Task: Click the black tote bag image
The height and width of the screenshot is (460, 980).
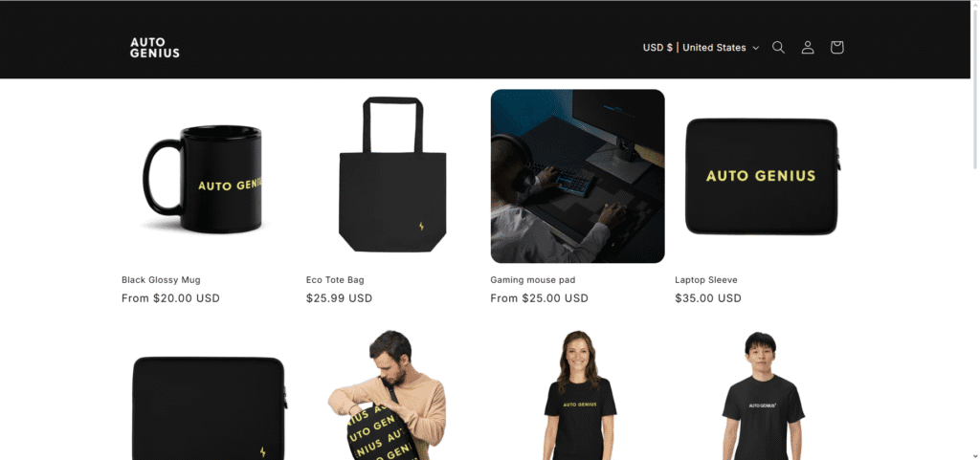Action: point(392,174)
